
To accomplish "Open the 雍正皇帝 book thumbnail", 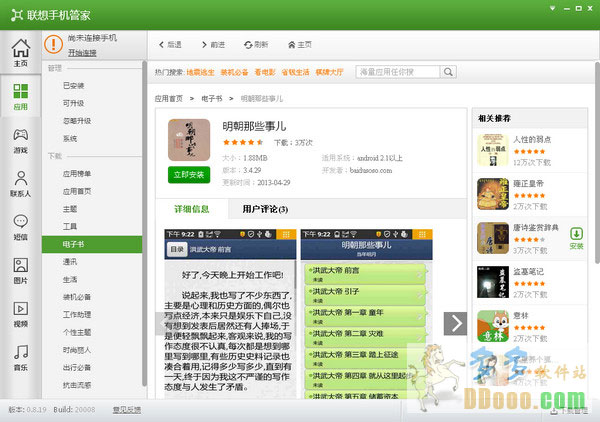I will click(493, 194).
